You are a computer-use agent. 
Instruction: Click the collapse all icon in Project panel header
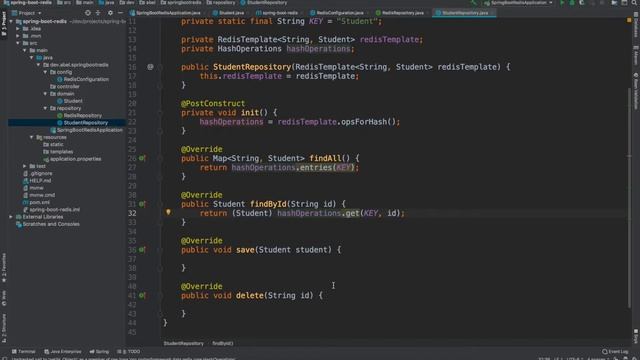click(98, 13)
